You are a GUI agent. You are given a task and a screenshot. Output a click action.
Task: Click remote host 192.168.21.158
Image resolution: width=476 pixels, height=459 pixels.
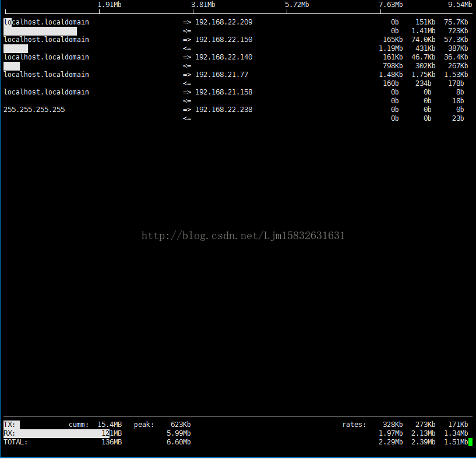click(x=224, y=92)
